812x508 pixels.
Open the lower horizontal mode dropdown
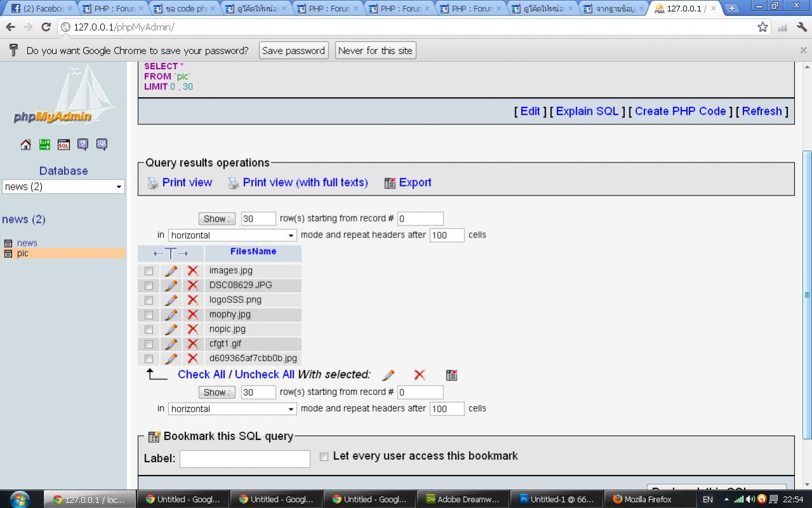(x=232, y=409)
